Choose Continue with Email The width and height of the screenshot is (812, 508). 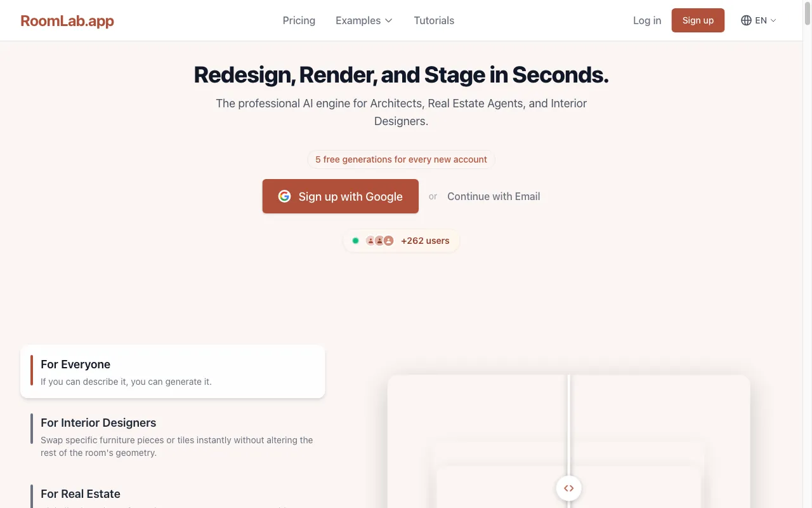[494, 196]
